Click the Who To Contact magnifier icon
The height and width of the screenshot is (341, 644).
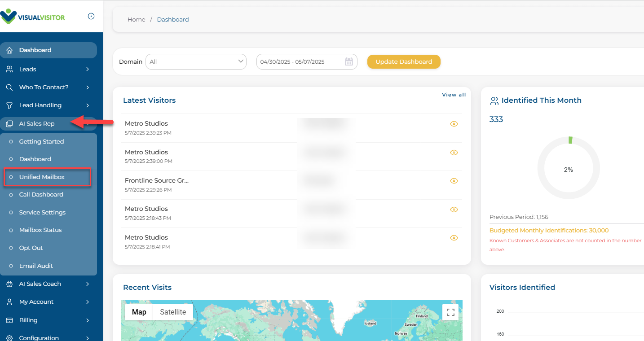[9, 87]
